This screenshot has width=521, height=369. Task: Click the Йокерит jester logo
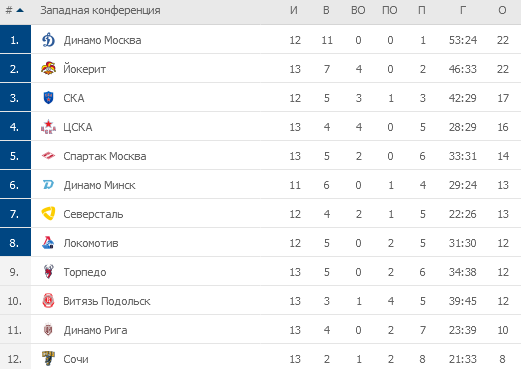tap(48, 69)
